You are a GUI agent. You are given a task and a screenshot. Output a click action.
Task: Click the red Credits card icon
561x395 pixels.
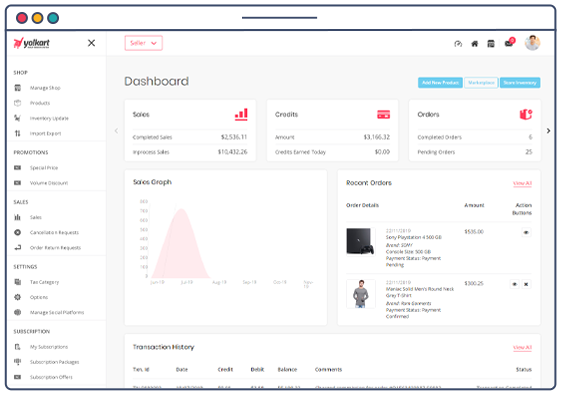384,114
